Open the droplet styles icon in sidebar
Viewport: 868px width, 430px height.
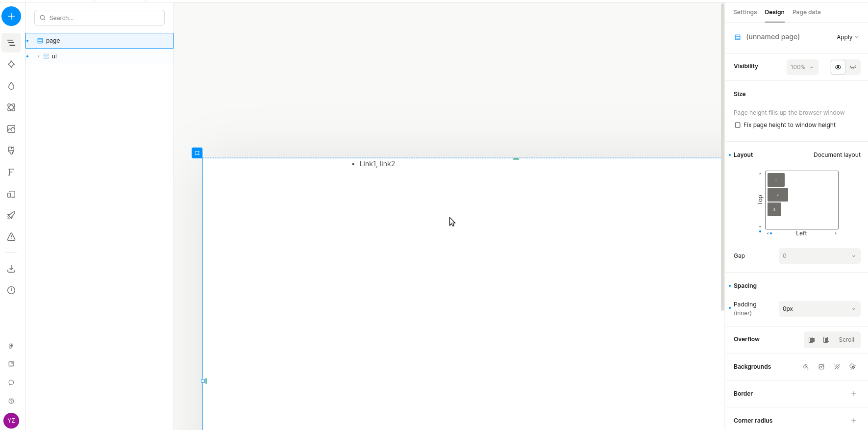[x=11, y=86]
